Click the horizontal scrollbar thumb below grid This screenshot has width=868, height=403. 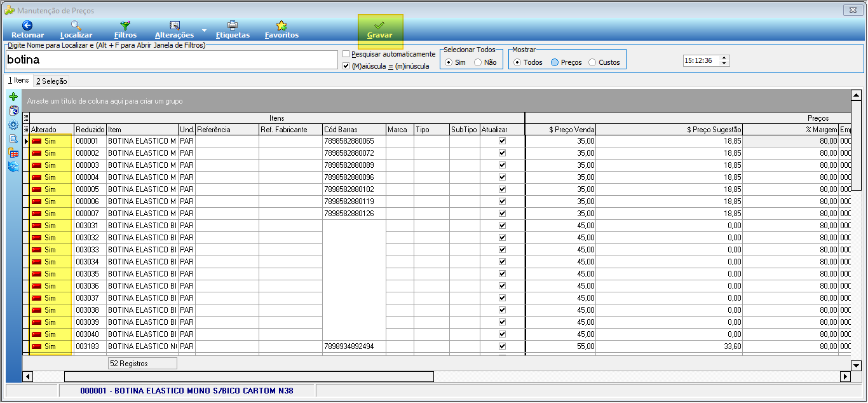249,376
